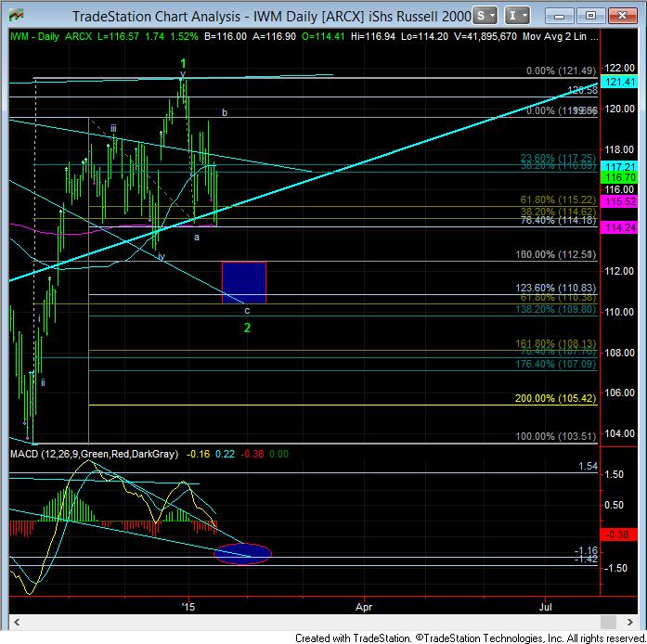Click the Lo=114.20 low value
The height and width of the screenshot is (644, 647).
(x=424, y=36)
